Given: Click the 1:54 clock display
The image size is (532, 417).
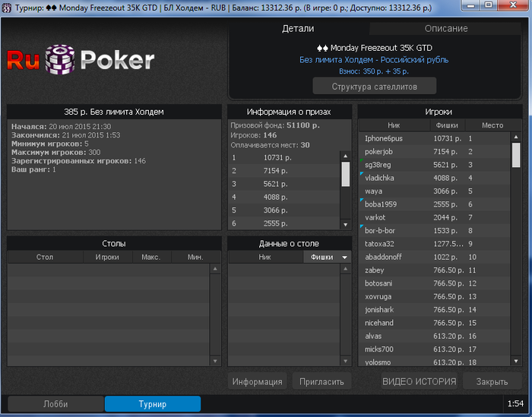Looking at the screenshot, I should pyautogui.click(x=515, y=403).
